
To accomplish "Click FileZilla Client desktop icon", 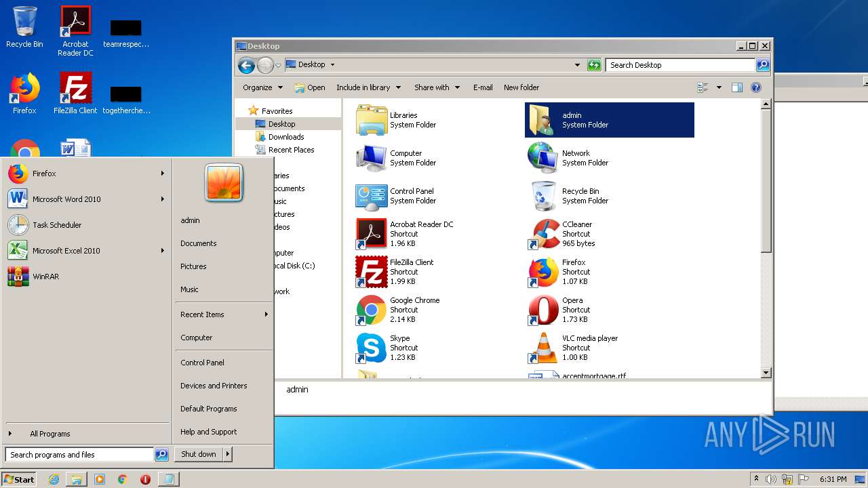I will coord(75,93).
